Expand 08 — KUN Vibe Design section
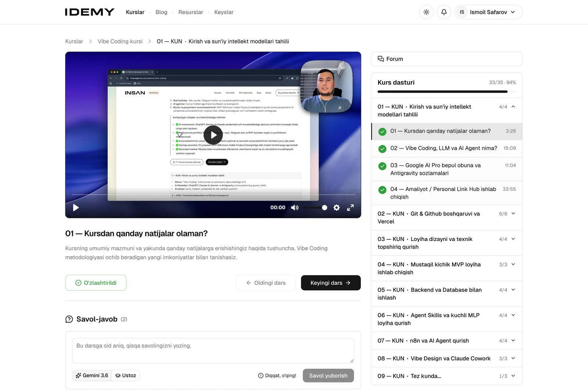Screen dimensions: 588x392 (x=447, y=358)
